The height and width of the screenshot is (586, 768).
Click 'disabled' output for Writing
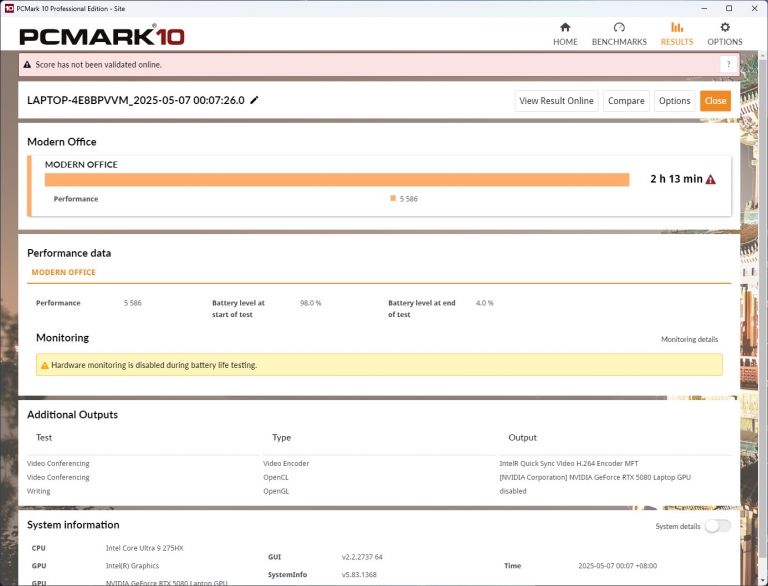click(x=513, y=491)
